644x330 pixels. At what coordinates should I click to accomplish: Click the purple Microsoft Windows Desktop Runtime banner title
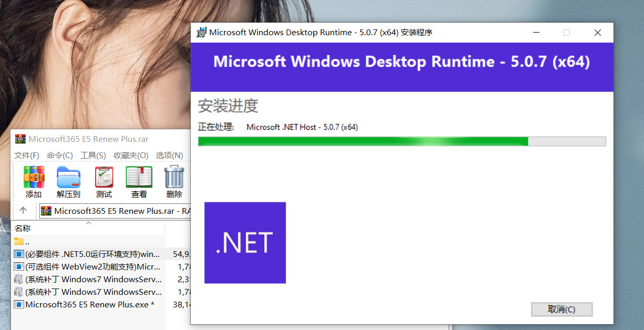pyautogui.click(x=402, y=61)
